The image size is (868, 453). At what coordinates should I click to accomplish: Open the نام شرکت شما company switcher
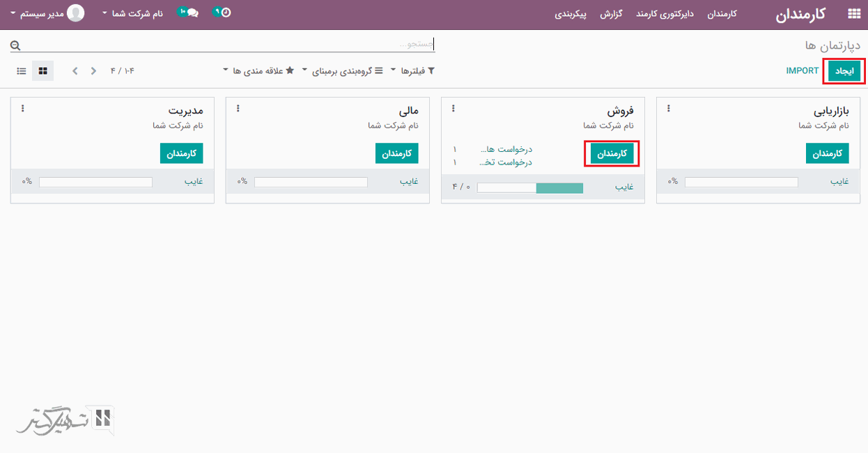132,14
